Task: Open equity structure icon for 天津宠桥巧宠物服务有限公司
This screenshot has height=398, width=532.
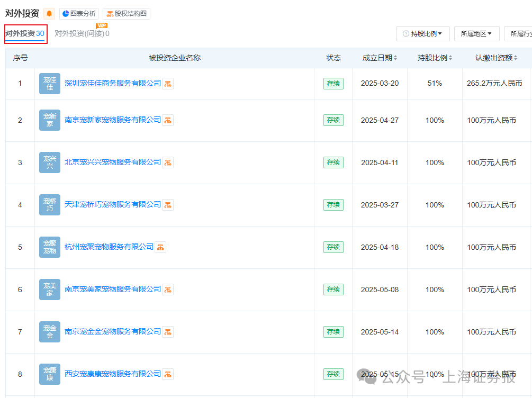Action: click(168, 205)
